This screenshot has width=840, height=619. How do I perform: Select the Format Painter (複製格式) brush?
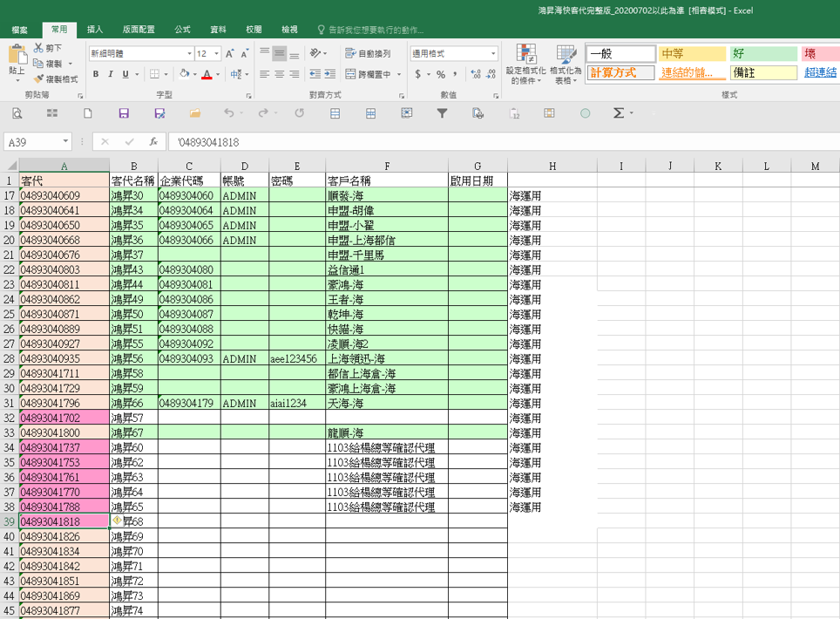(x=38, y=79)
